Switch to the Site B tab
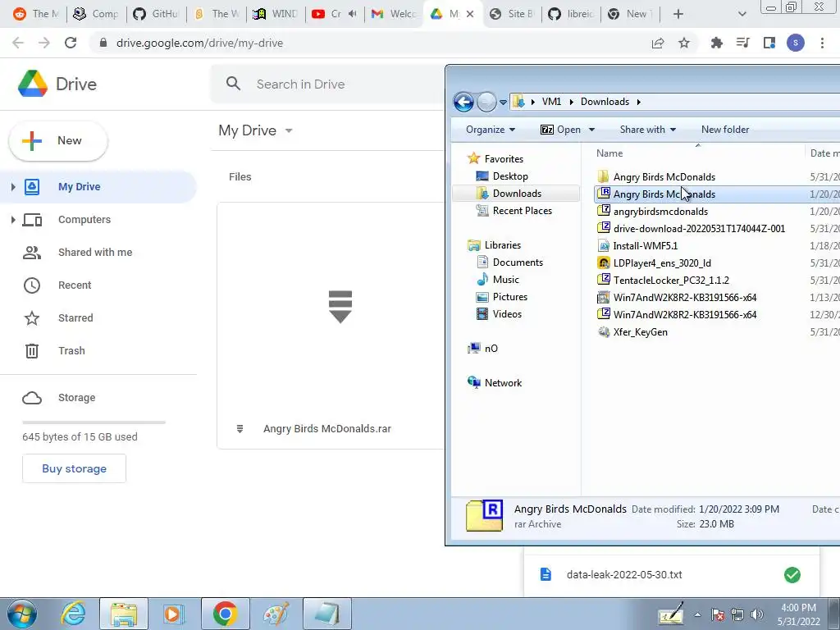Viewport: 840px width, 630px height. [512, 14]
